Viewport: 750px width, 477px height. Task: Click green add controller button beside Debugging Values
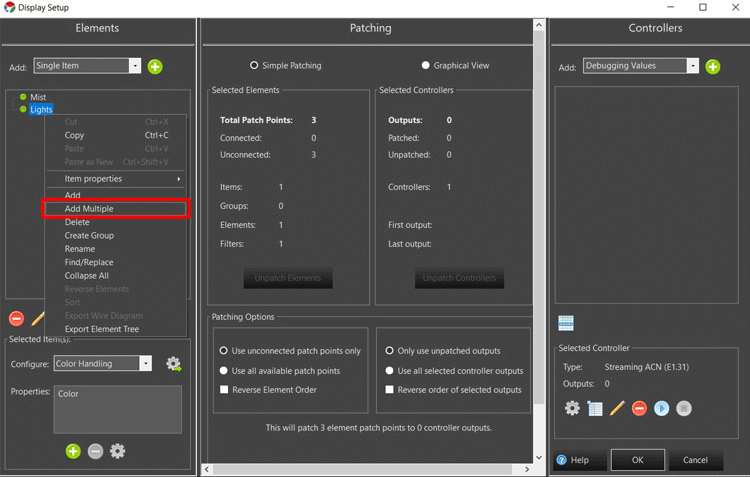click(x=712, y=66)
